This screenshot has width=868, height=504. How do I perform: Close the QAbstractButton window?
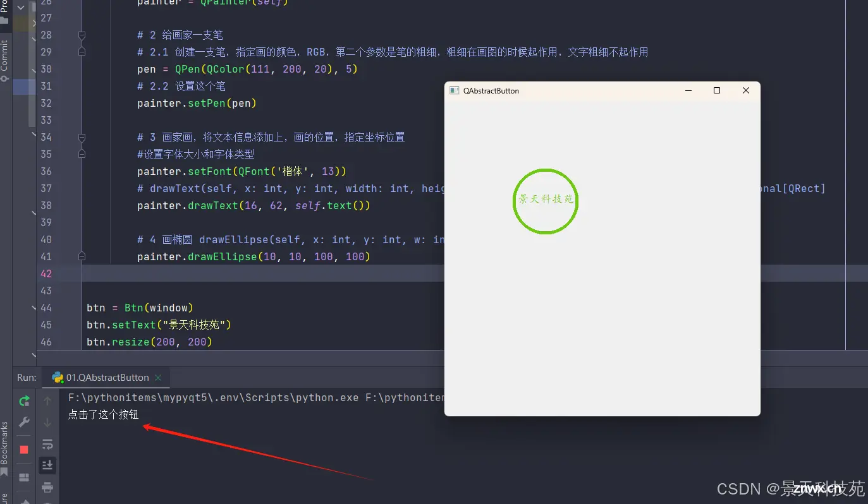tap(746, 91)
